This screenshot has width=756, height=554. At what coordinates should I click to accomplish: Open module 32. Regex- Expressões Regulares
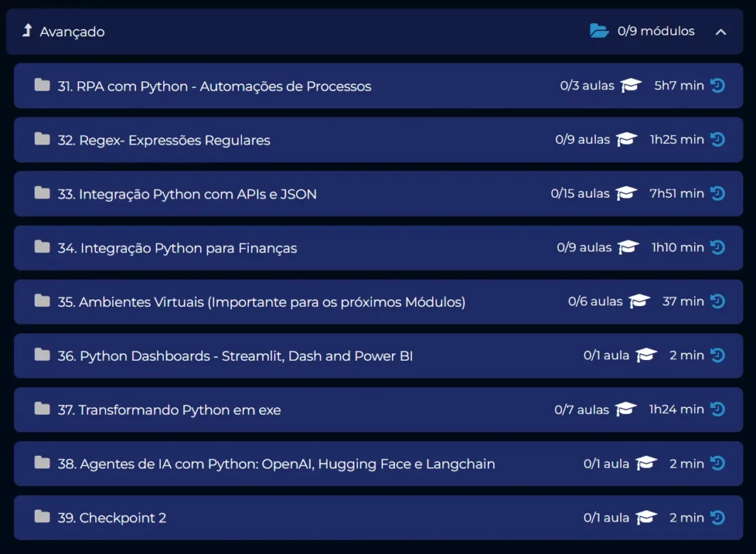pos(378,139)
